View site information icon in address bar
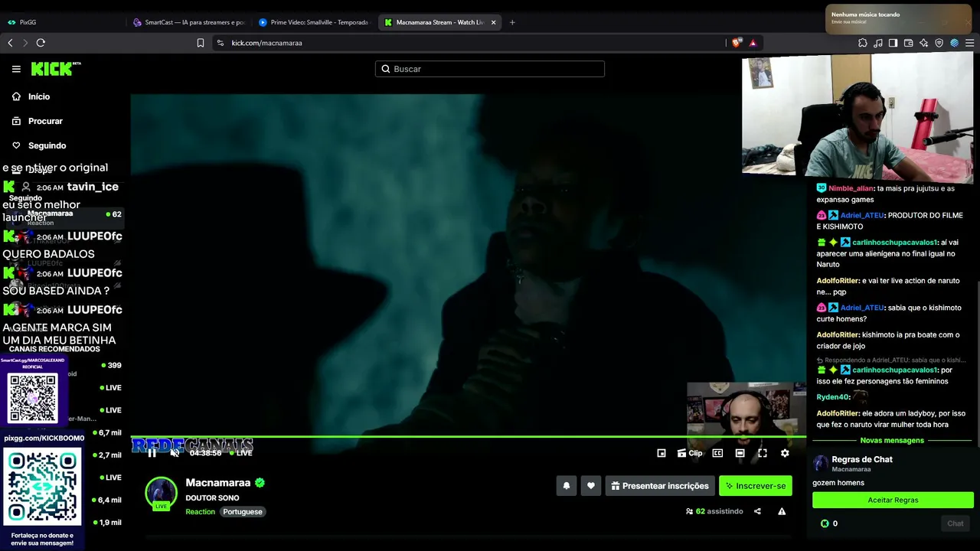Screen dimensions: 980x551 pyautogui.click(x=220, y=43)
